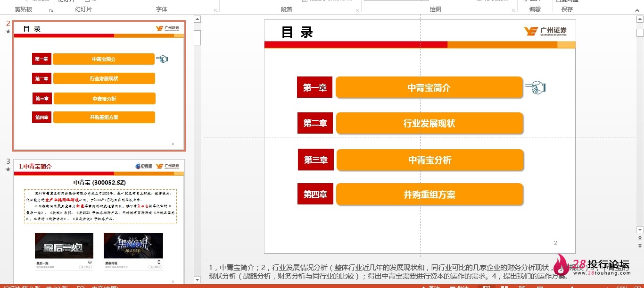644x288 pixels.
Task: Select the 广州证券 logo on the main slide
Action: (x=545, y=31)
